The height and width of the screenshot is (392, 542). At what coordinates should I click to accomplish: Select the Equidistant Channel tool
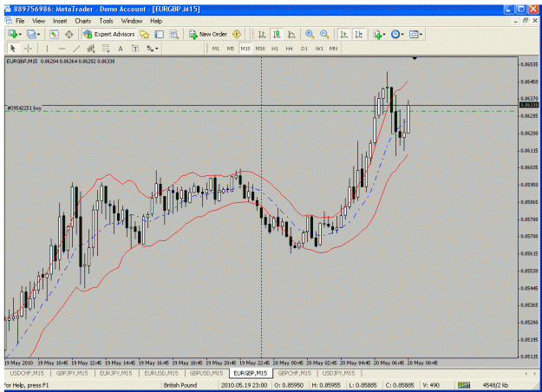click(x=91, y=49)
